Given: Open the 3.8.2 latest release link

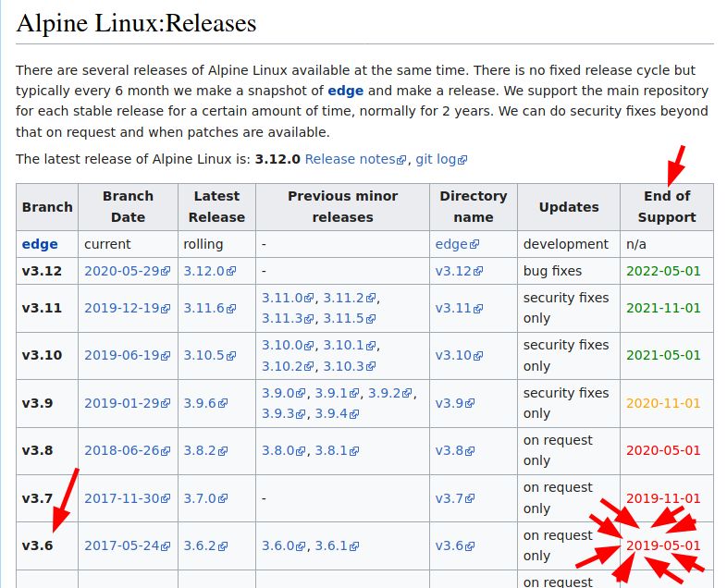Looking at the screenshot, I should pyautogui.click(x=205, y=450).
